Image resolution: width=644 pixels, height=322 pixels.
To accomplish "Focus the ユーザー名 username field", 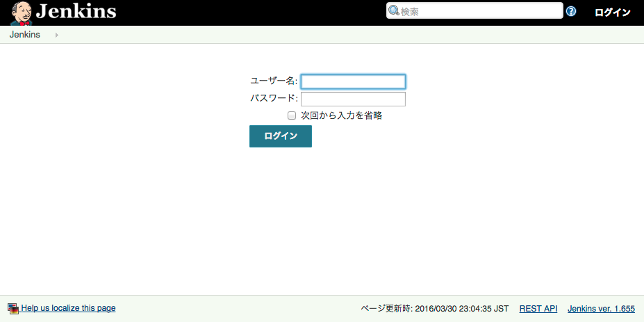I will pos(353,81).
